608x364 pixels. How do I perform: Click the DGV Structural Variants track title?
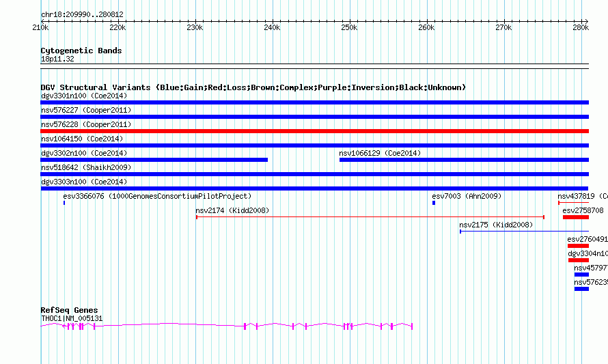(x=253, y=87)
